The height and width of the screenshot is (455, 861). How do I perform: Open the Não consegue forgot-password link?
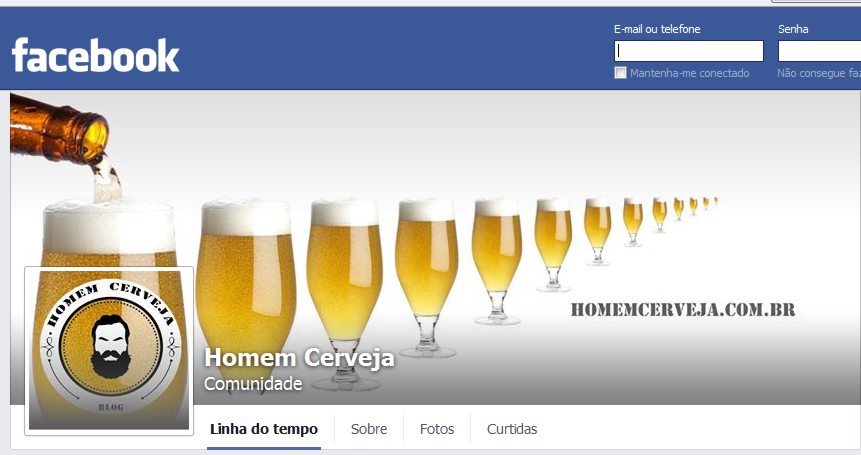pos(819,73)
